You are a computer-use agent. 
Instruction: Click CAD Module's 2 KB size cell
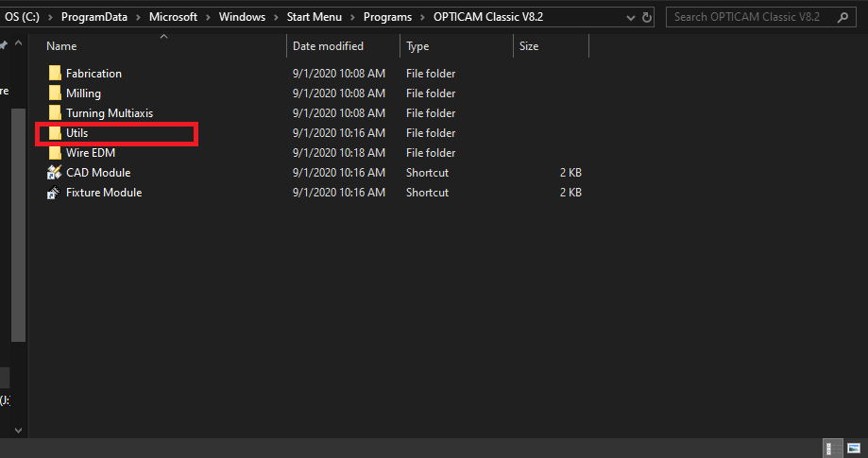pyautogui.click(x=570, y=173)
